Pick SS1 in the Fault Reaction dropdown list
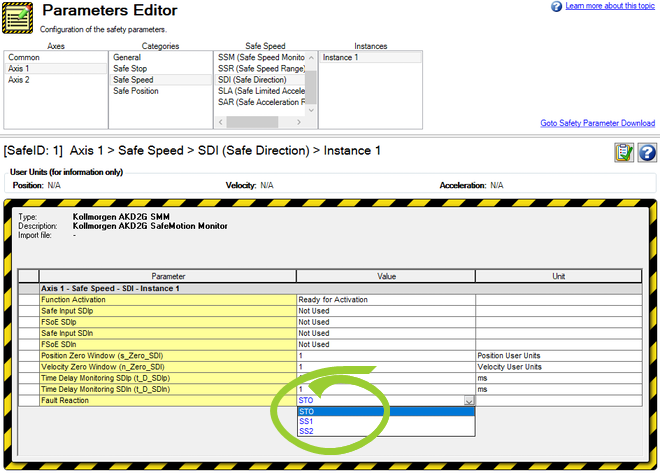This screenshot has width=660, height=473. 386,421
